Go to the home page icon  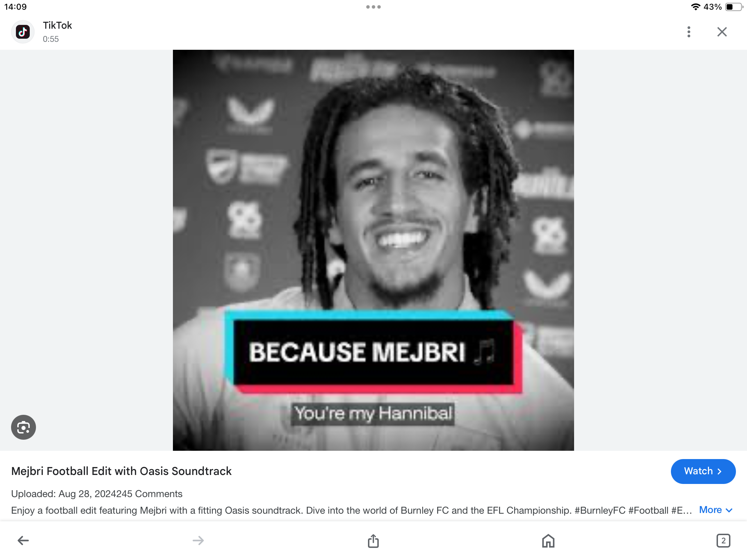[548, 541]
